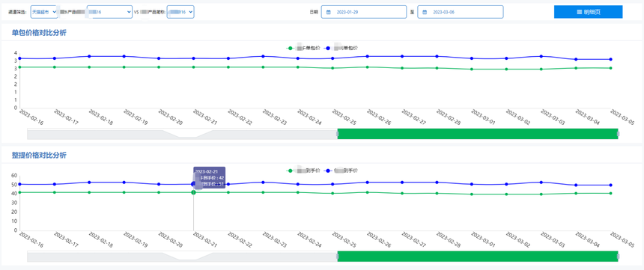This screenshot has width=644, height=270.
Task: Toggle blue 单包价 legend series in top chart
Action: 341,48
